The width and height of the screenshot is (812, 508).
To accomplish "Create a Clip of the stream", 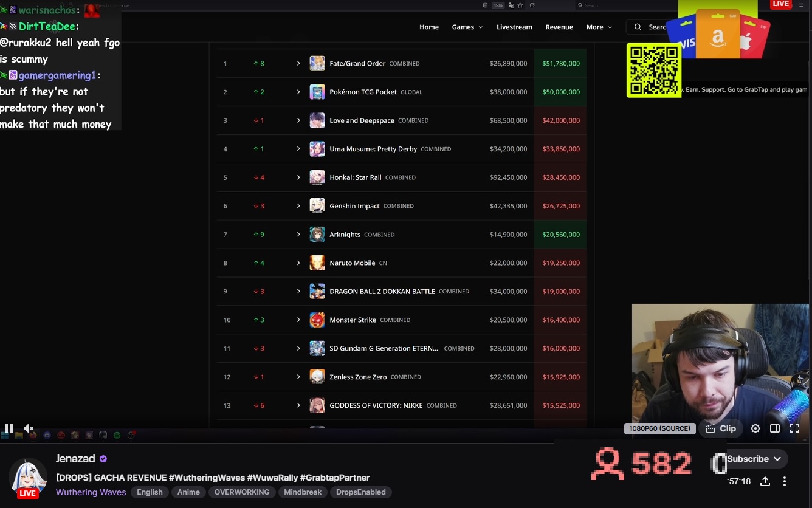I will click(721, 428).
